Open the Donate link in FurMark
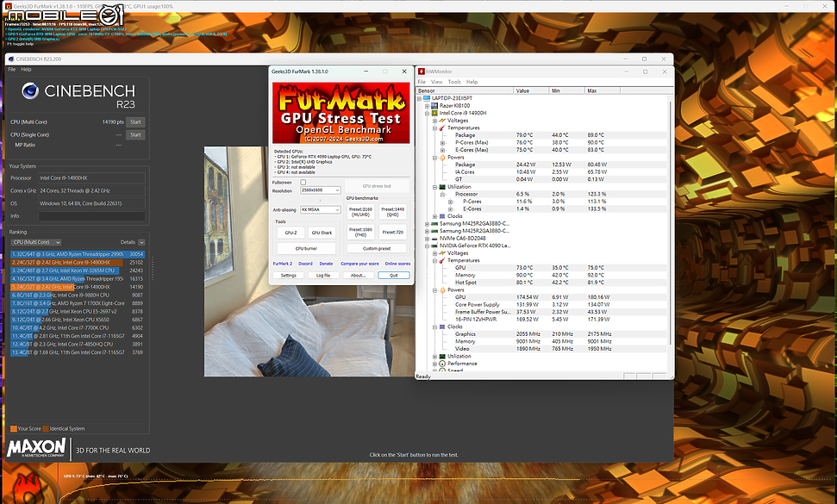Image resolution: width=837 pixels, height=504 pixels. click(326, 264)
